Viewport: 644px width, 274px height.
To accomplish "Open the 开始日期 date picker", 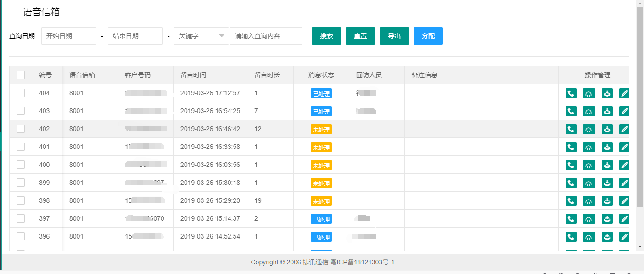I will click(69, 36).
